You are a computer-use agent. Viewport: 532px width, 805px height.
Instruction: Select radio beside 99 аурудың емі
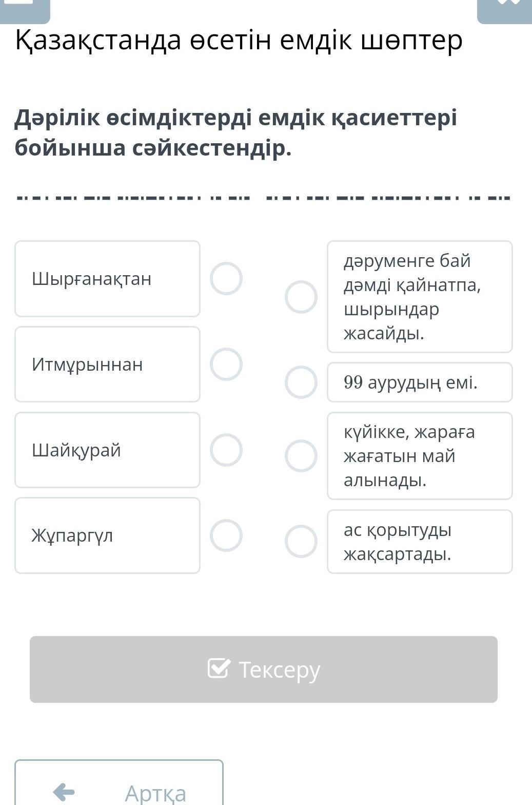301,382
